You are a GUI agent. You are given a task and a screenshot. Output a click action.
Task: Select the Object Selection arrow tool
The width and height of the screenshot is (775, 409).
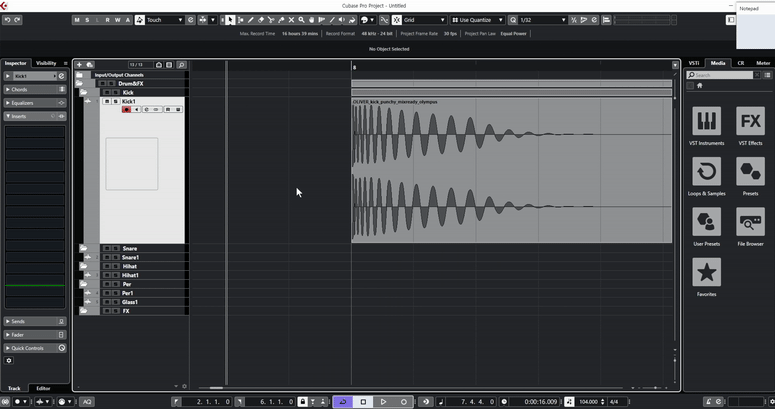[x=230, y=20]
